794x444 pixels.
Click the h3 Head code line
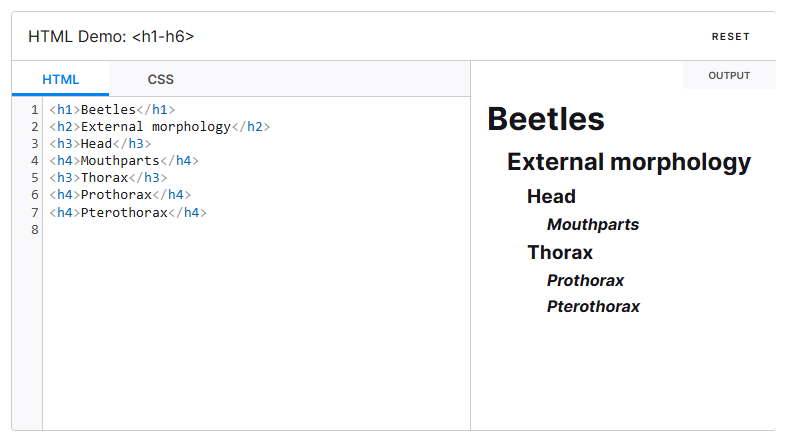pos(100,144)
